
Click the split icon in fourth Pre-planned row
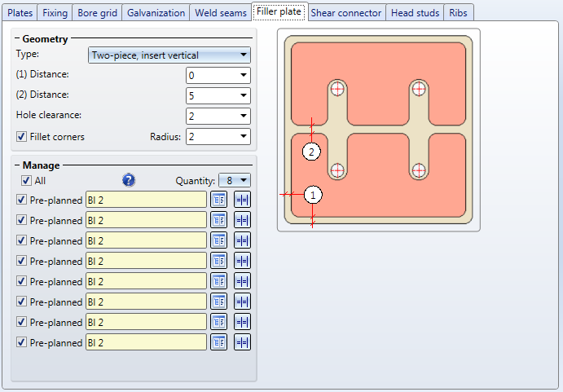242,261
